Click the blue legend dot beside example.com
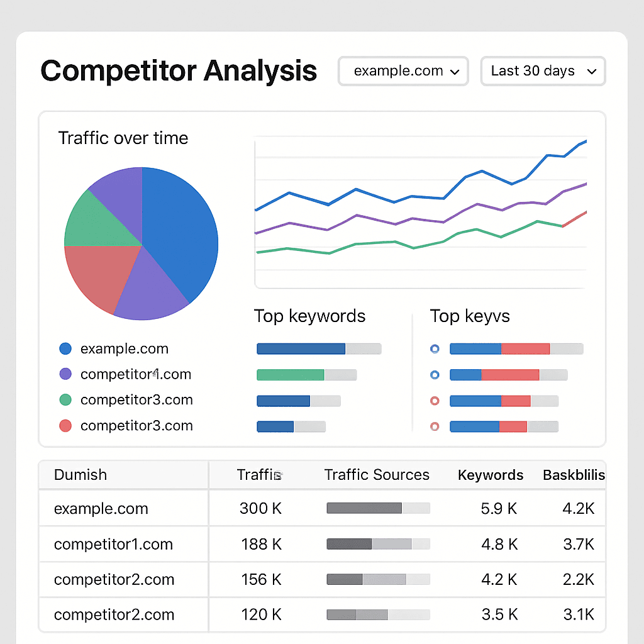 pos(65,348)
